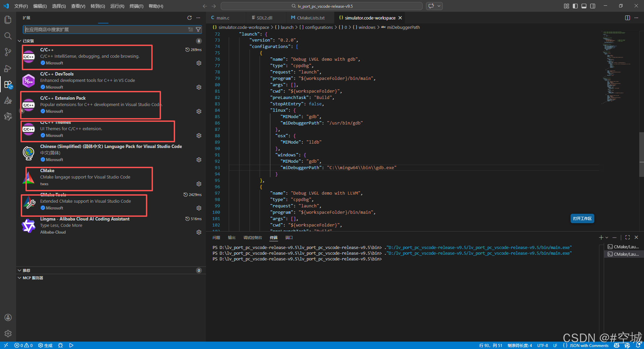Switch to the 问题 panel tab

pyautogui.click(x=216, y=238)
